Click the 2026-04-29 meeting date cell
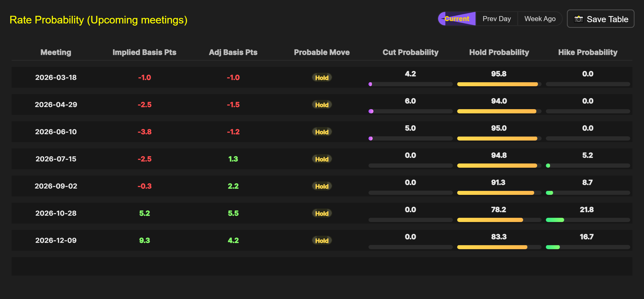This screenshot has width=644, height=299. point(56,105)
